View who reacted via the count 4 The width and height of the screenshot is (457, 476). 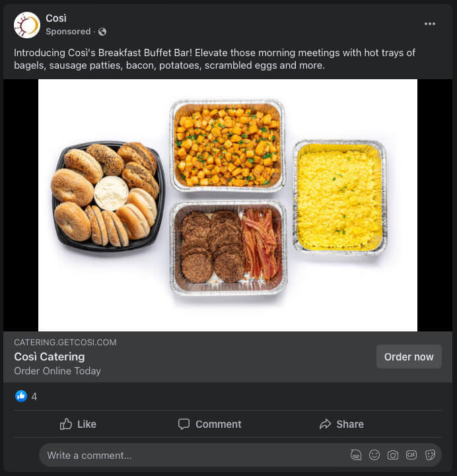(34, 397)
